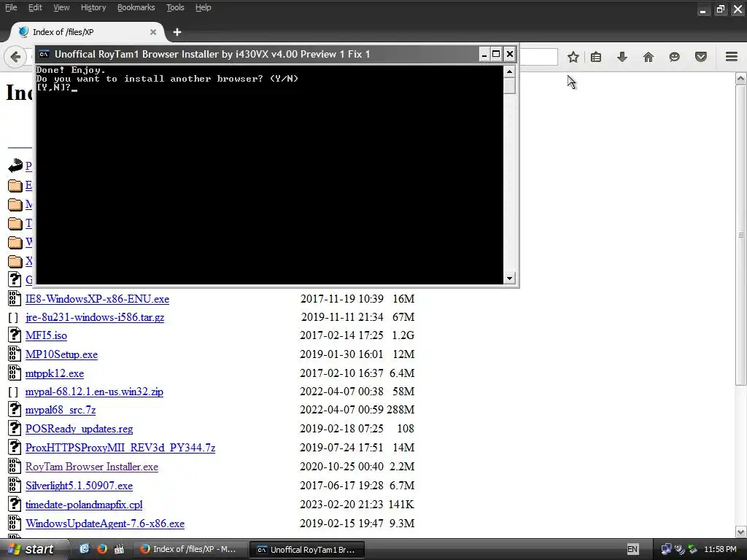Screen dimensions: 747x560
Task: Download WindowsUpdateAgent-7.6-x86.exe
Action: pos(105,524)
